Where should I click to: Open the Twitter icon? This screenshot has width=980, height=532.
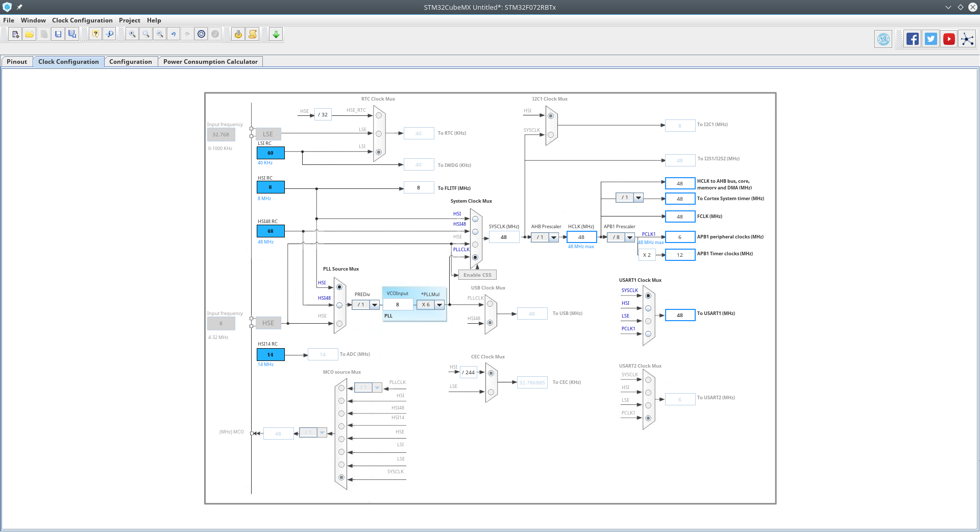(x=931, y=39)
